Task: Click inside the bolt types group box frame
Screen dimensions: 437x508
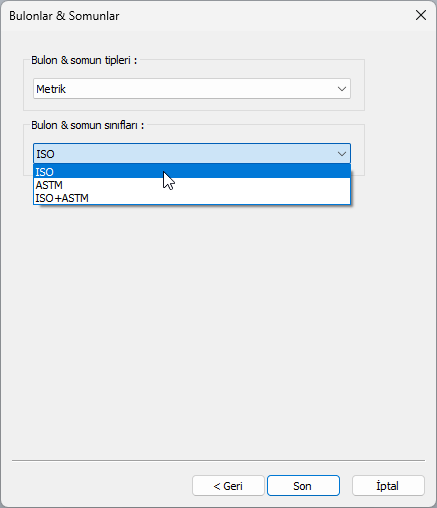Action: tap(194, 104)
